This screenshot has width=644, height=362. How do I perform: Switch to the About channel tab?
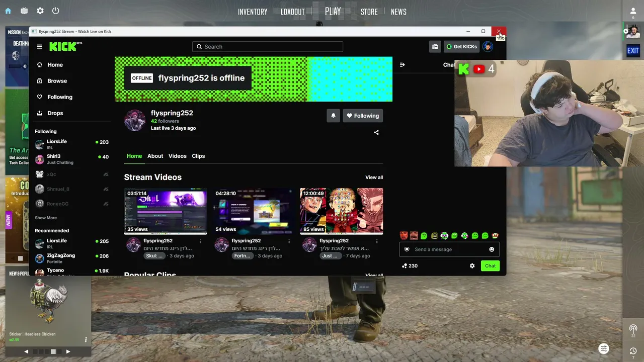(x=155, y=156)
